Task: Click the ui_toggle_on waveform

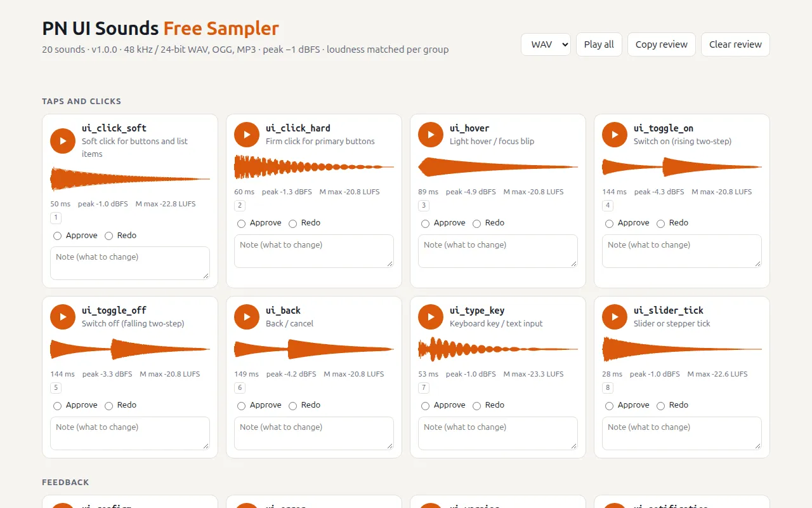Action: point(682,167)
